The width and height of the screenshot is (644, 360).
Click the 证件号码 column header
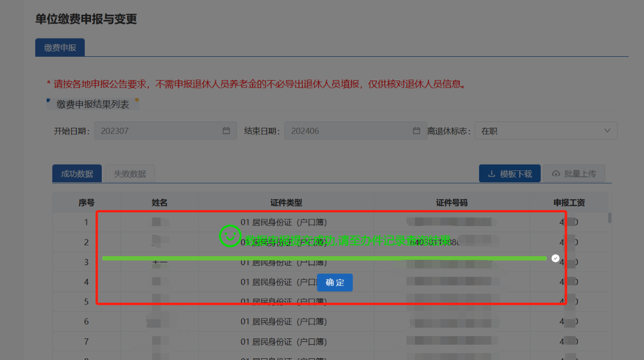pos(451,202)
